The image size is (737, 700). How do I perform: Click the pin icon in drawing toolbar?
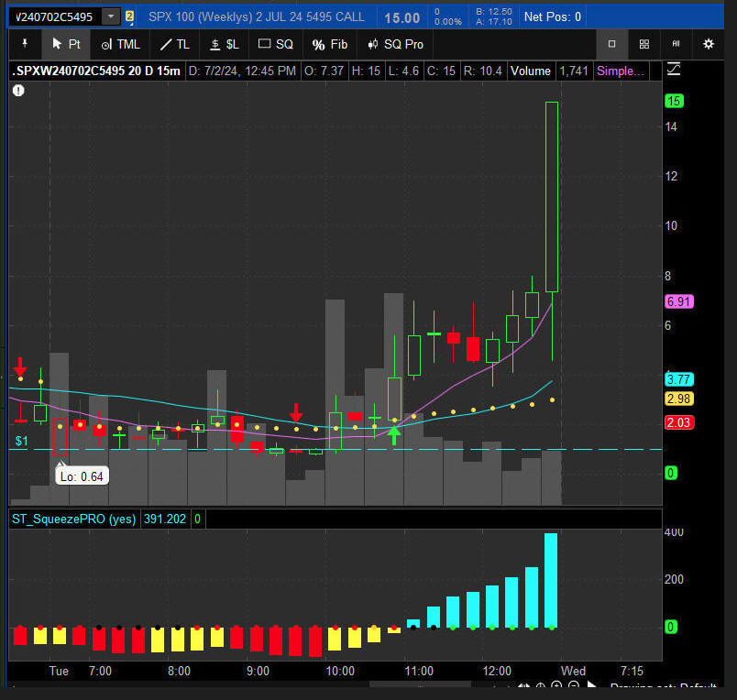(25, 44)
